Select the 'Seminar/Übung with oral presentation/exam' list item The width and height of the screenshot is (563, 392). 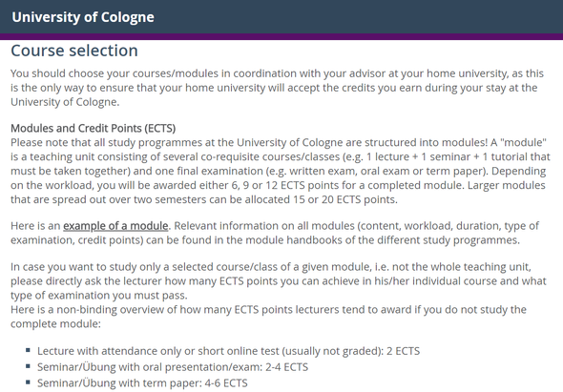click(x=173, y=367)
